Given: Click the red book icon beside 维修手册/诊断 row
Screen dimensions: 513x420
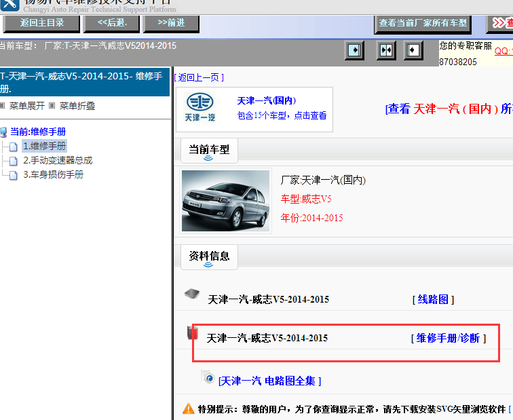Looking at the screenshot, I should click(193, 332).
